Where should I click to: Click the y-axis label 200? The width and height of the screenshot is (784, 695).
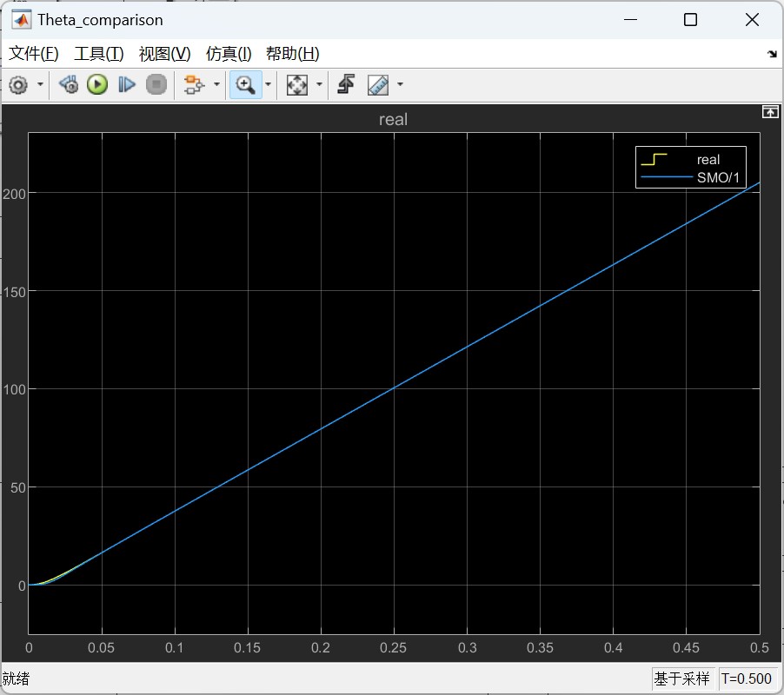[14, 194]
